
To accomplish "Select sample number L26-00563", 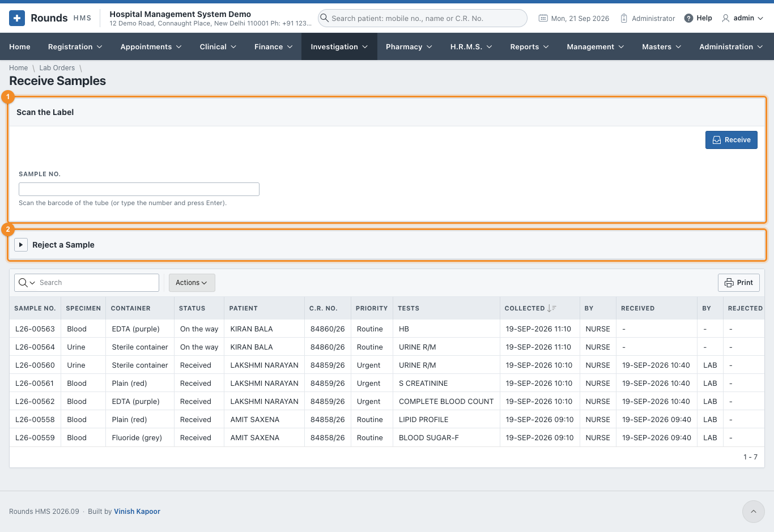I will 35,329.
